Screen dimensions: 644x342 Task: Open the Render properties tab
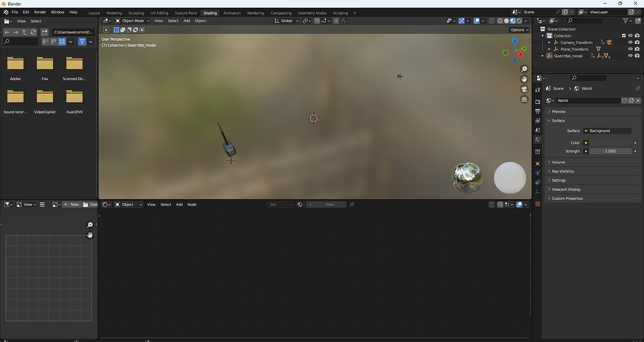[x=538, y=101]
